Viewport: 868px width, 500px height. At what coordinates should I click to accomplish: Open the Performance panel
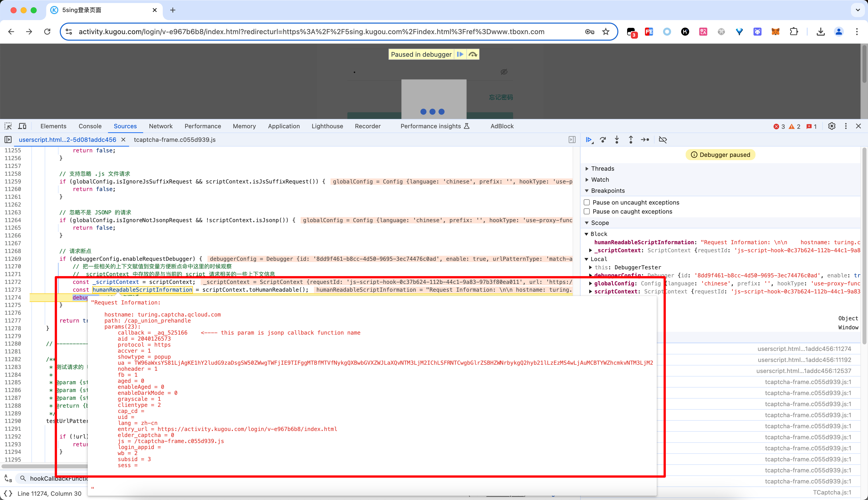tap(203, 126)
